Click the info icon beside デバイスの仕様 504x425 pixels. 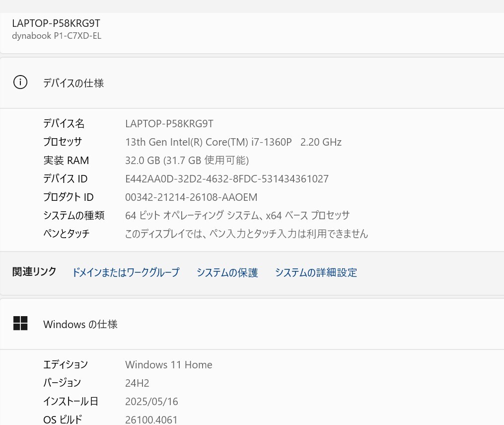pos(20,83)
